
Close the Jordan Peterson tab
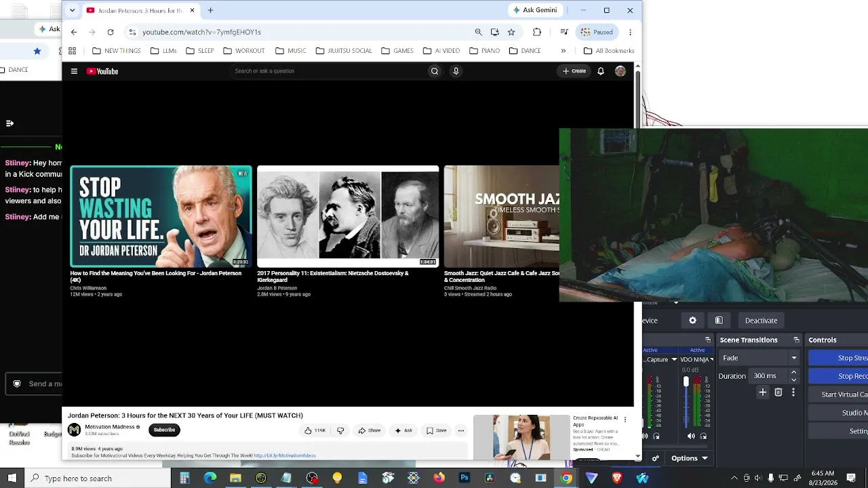click(192, 10)
